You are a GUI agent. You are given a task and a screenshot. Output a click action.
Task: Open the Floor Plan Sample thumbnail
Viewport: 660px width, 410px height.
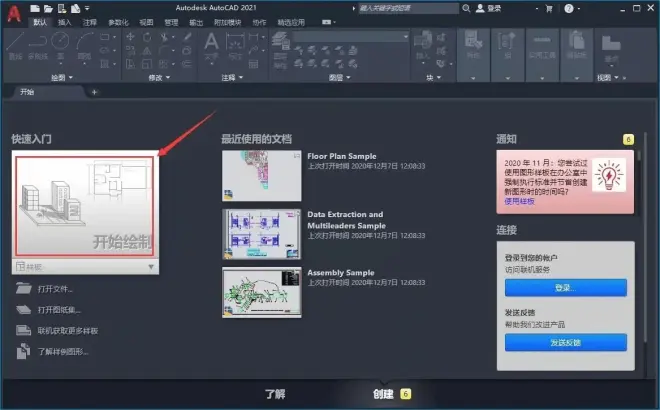(262, 176)
